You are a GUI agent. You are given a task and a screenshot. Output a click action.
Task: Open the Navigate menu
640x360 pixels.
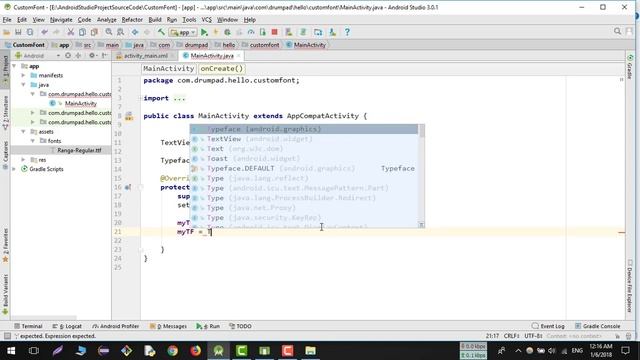61,20
